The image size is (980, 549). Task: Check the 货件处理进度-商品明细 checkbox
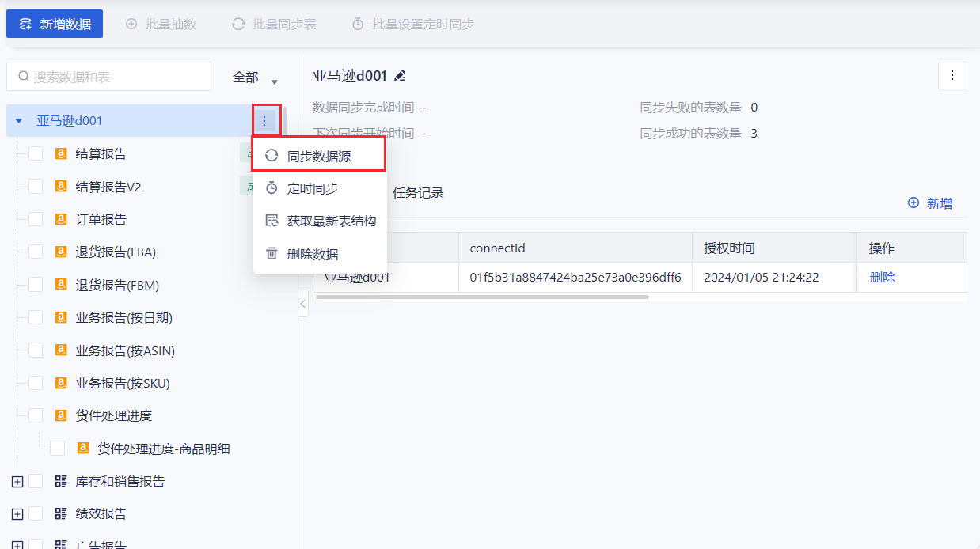click(58, 449)
